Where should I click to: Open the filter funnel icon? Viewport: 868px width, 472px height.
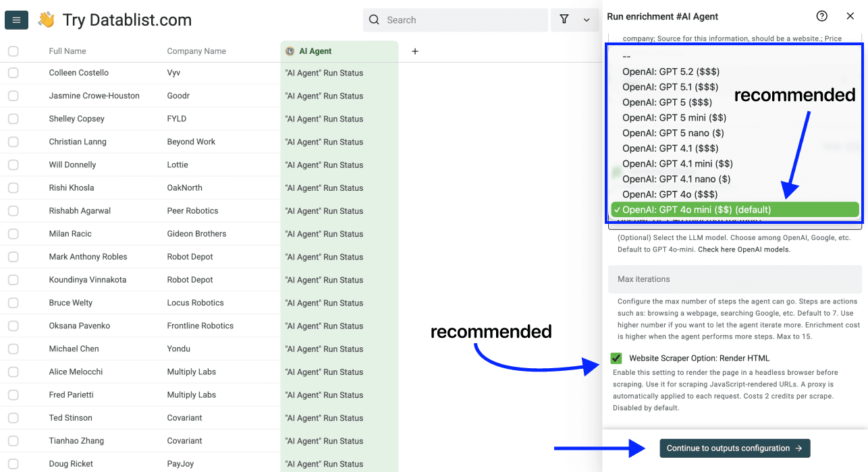click(x=564, y=20)
